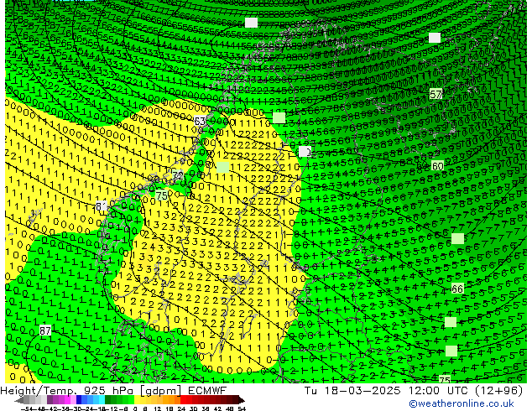This screenshot has width=532, height=411.
Task: Click the dark blue swatch above -30 in the legend
Action: (x=79, y=400)
